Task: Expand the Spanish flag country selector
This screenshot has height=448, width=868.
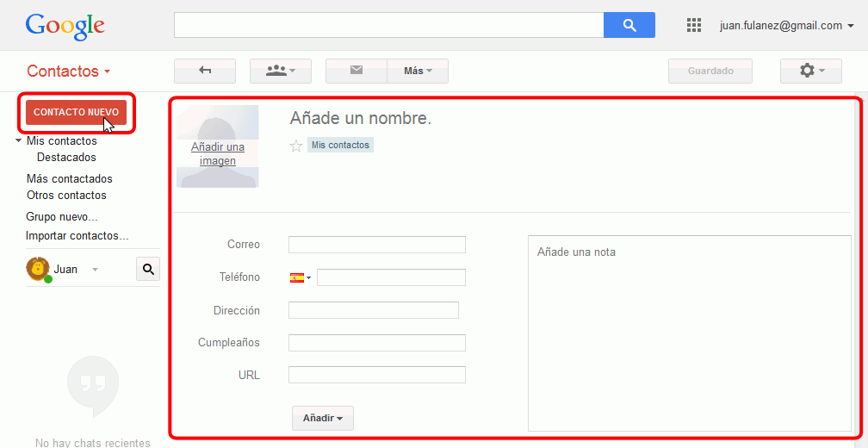Action: (301, 277)
